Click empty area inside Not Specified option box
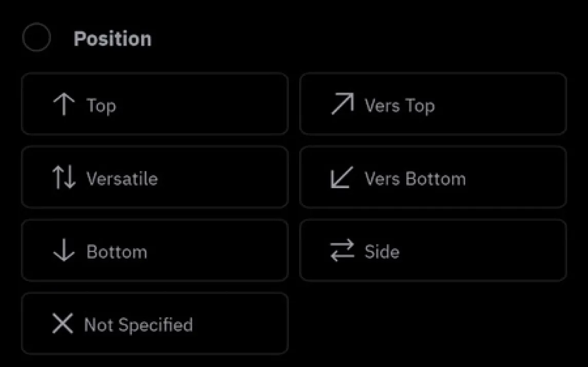Viewport: 588px width, 367px height. click(x=241, y=324)
